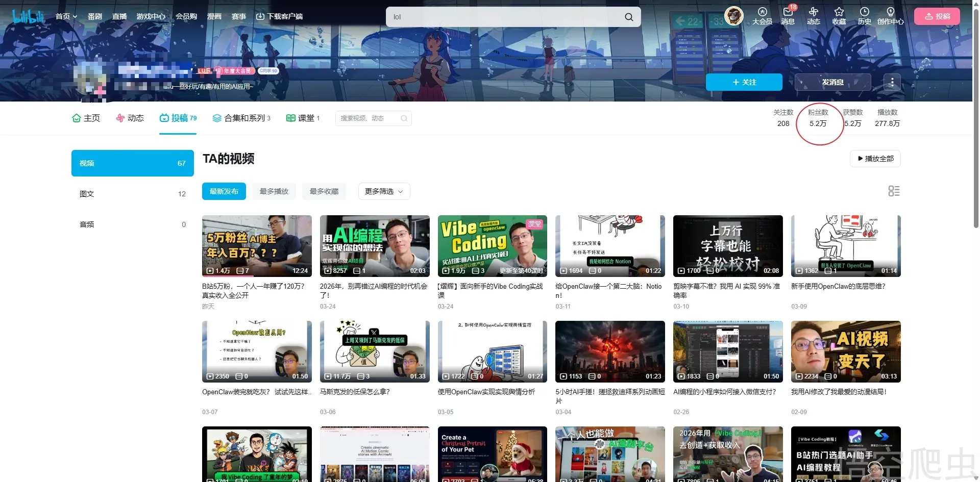This screenshot has width=980, height=482.
Task: Go to the 动态 profile tab
Action: coord(130,118)
